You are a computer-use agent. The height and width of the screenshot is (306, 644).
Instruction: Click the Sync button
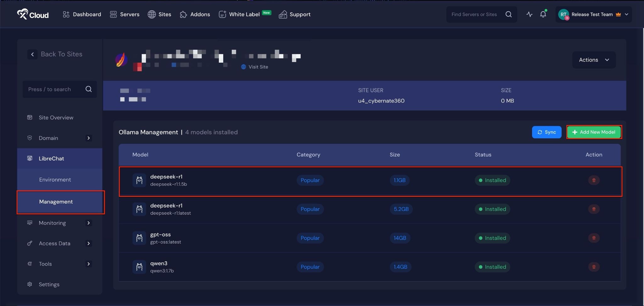547,132
